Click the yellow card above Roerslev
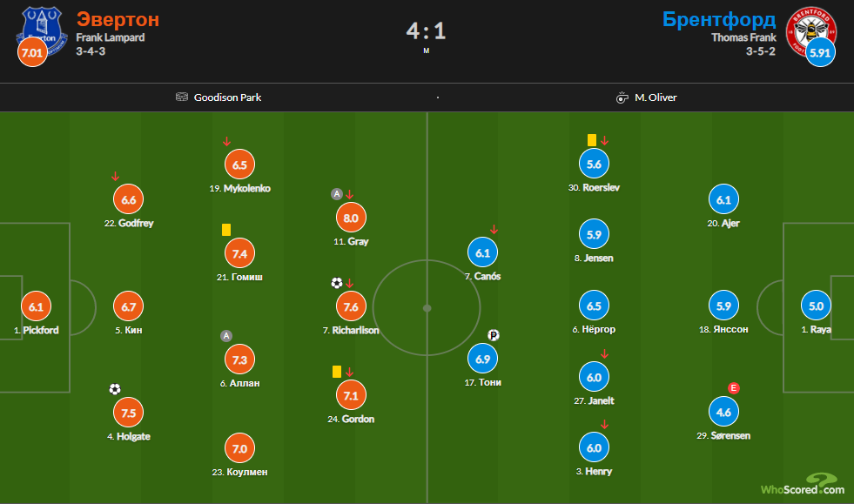854x504 pixels. [591, 139]
